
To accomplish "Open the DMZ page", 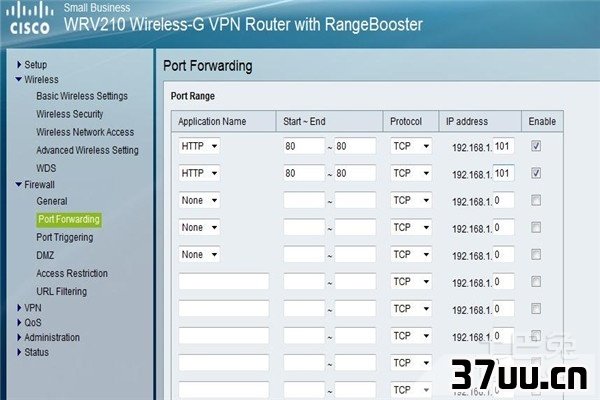I will [45, 255].
